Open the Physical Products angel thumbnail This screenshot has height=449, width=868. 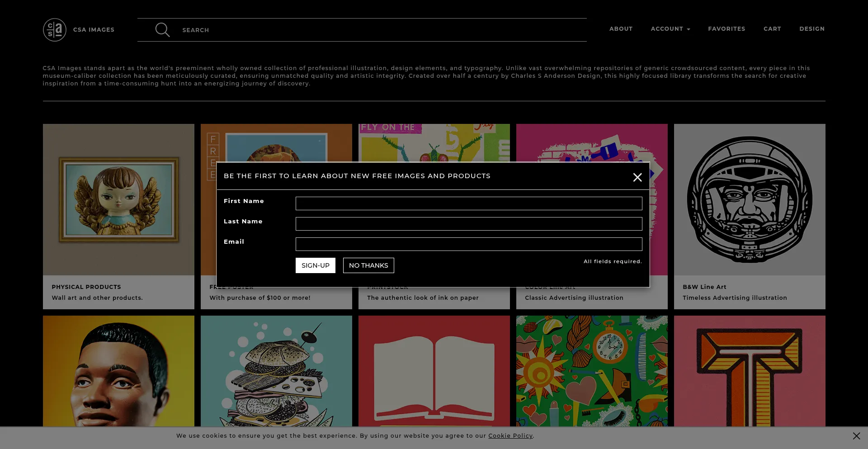click(x=118, y=200)
